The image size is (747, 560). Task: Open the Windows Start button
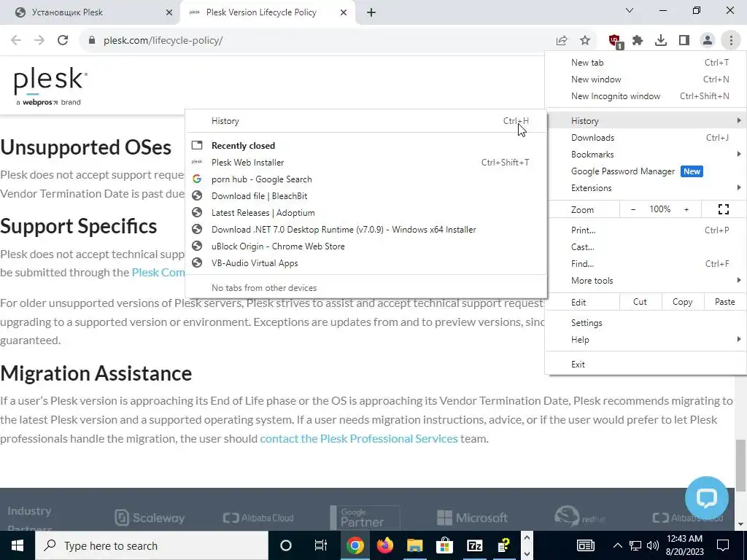pos(18,545)
